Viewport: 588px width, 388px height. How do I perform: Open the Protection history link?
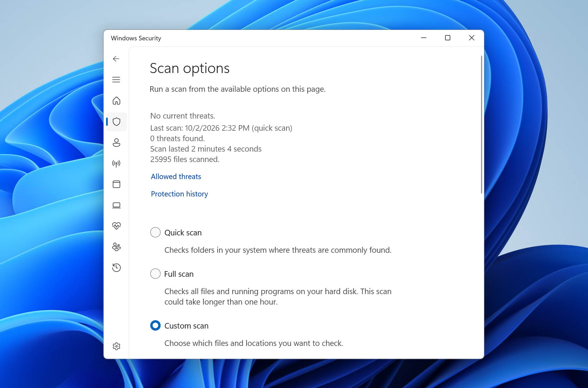tap(179, 194)
